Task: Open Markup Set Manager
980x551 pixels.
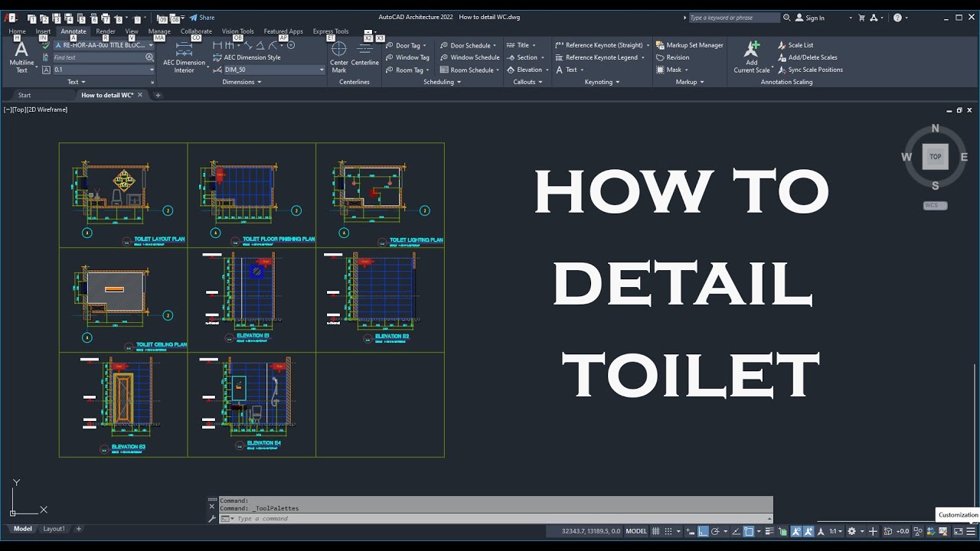Action: click(x=689, y=45)
